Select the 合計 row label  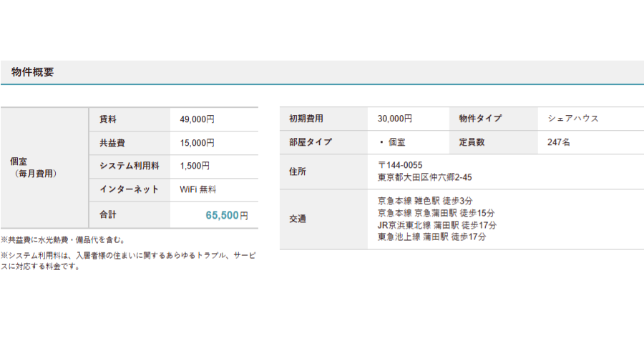click(x=108, y=214)
